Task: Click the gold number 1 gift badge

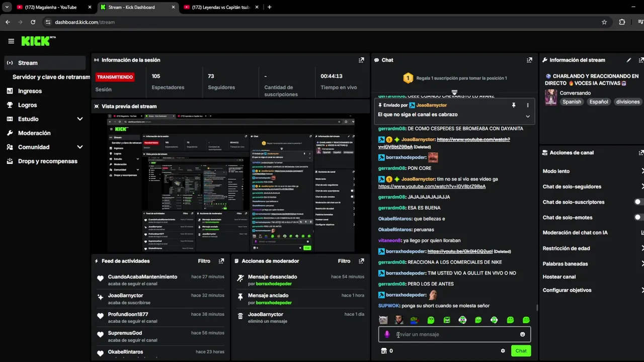Action: 408,78
